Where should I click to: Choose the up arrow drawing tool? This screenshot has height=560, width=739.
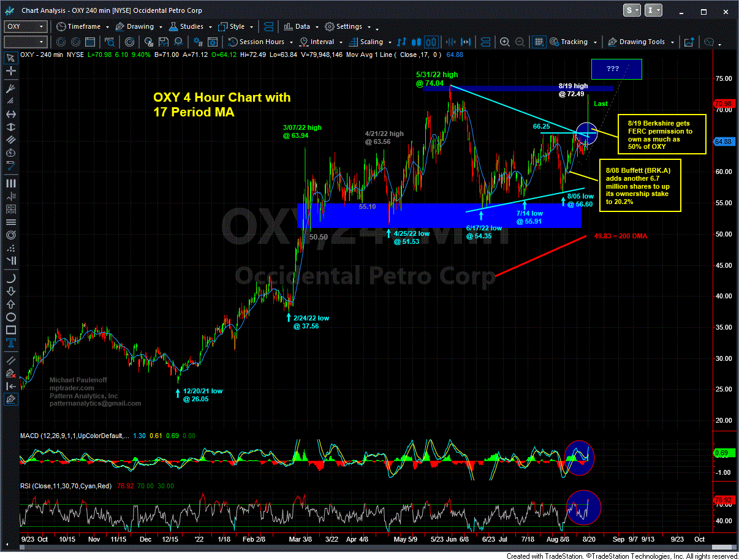click(x=10, y=304)
